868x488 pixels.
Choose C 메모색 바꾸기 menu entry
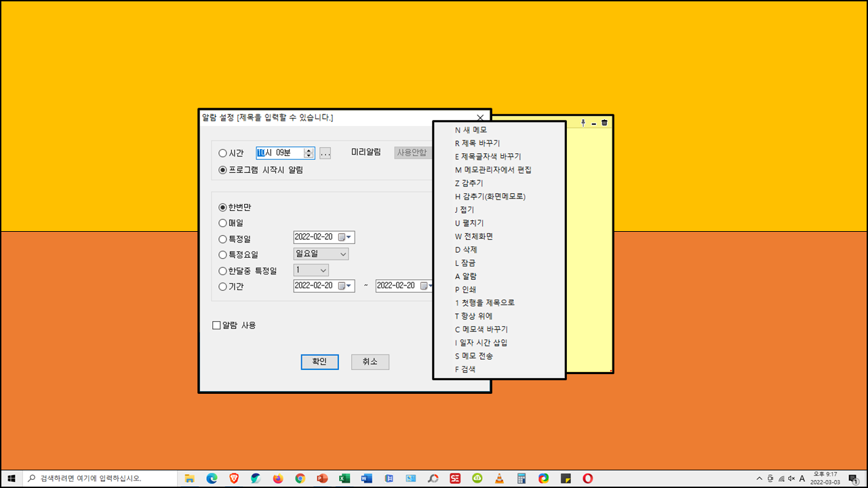point(499,329)
